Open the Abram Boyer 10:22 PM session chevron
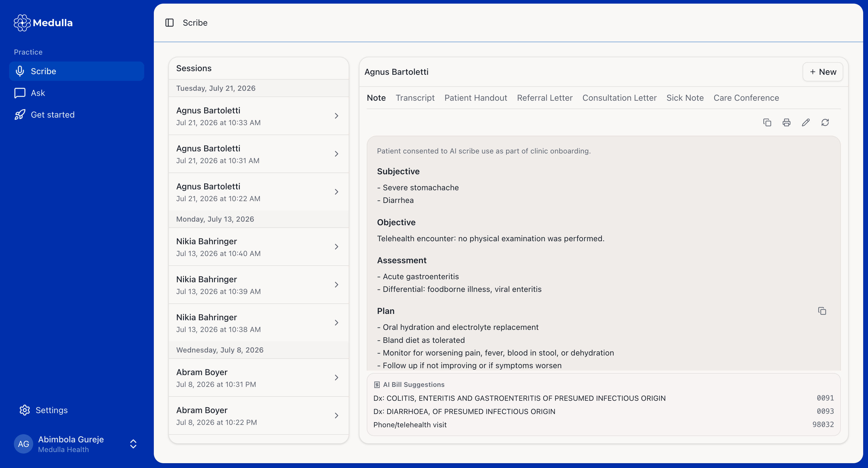868x468 pixels. pos(336,416)
